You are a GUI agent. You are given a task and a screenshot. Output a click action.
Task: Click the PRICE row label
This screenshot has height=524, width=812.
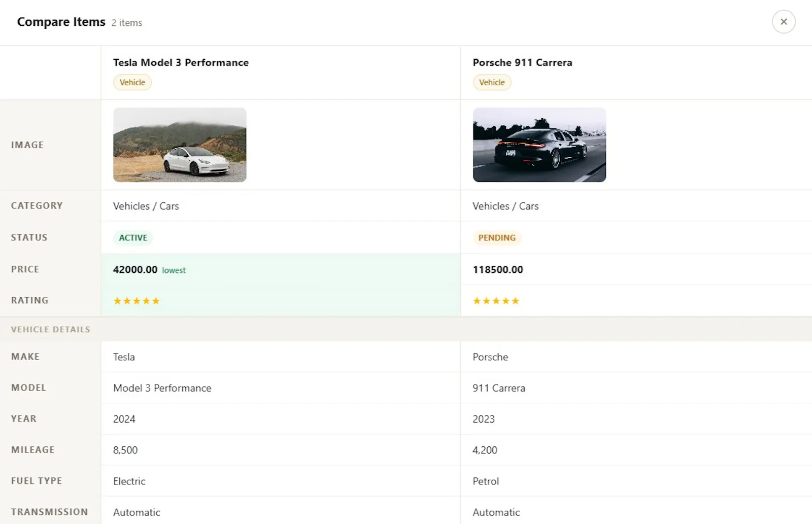pyautogui.click(x=25, y=269)
